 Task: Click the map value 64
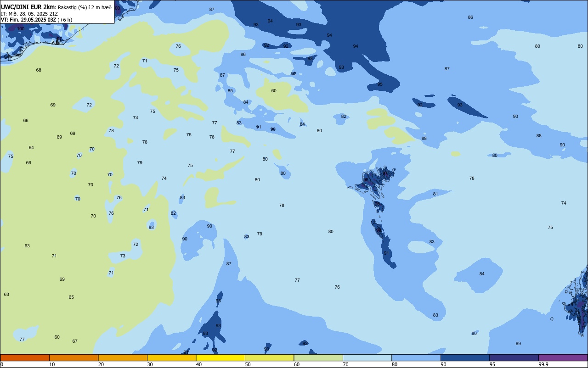click(x=31, y=147)
